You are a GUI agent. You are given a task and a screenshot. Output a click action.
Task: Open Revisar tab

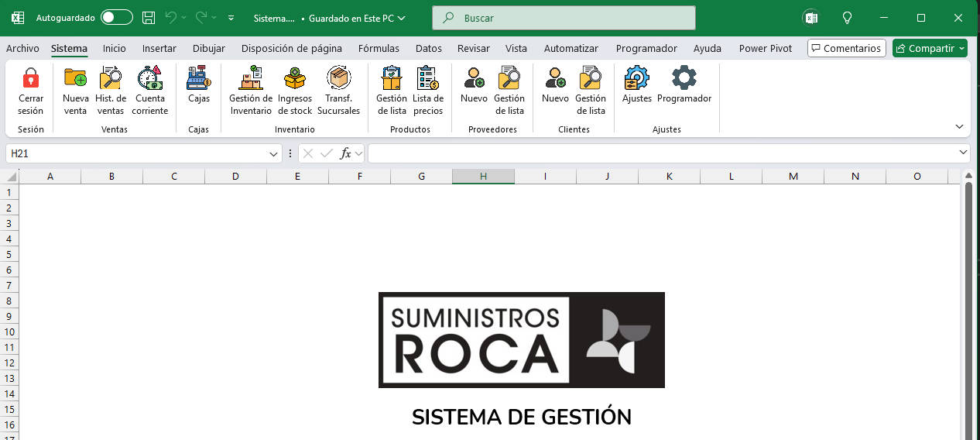pos(474,48)
